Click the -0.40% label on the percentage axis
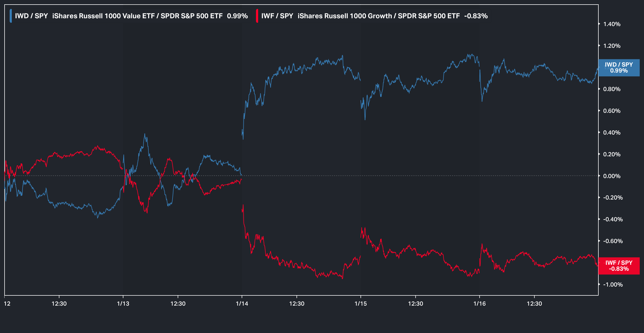Screen dimensions: 644x333 pyautogui.click(x=613, y=219)
